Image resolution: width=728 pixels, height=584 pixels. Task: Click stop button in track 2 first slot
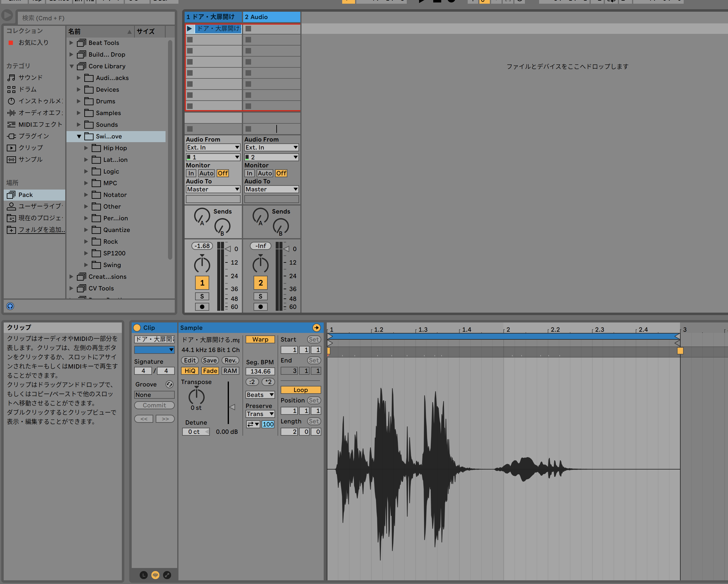248,29
